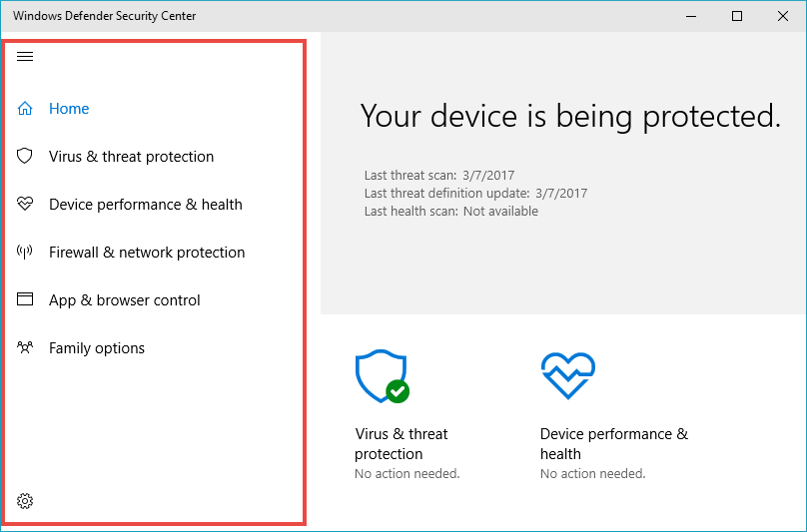
Task: Click 'Last threat definition update' line
Action: (475, 194)
